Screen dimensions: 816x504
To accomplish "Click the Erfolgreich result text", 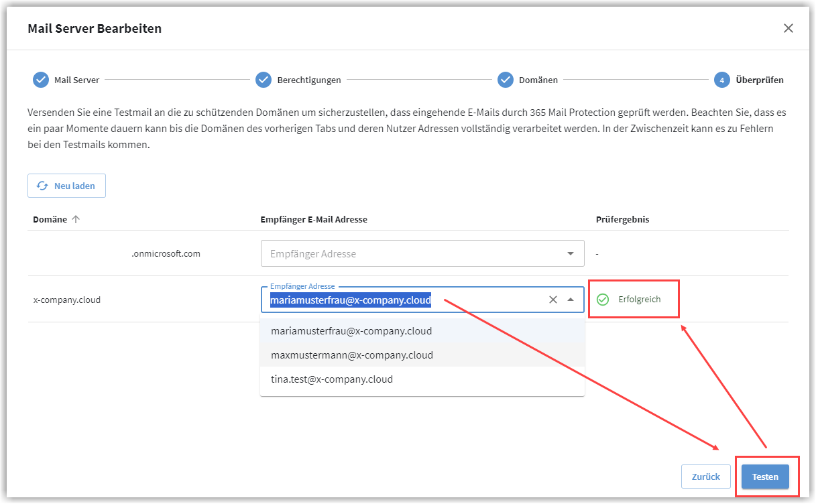I will [639, 299].
